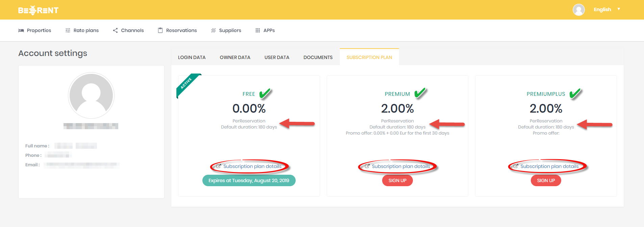Sign up for the PREMIUMPLUS plan
Screen dimensions: 644x227
tap(546, 180)
